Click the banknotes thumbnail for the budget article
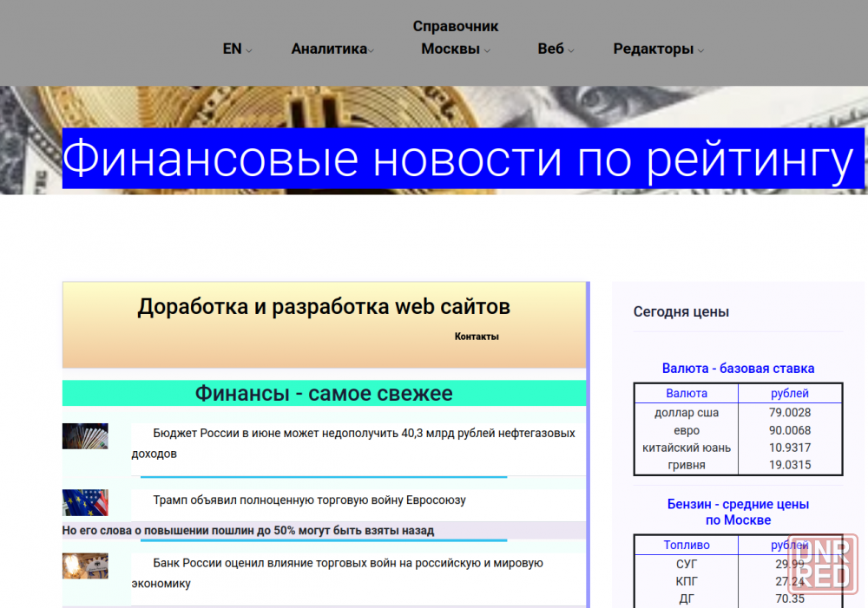The image size is (868, 608). pos(85,436)
